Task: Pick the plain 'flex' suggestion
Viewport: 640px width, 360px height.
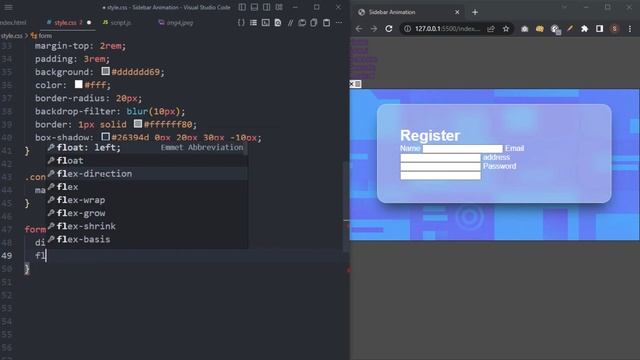Action: click(x=147, y=187)
